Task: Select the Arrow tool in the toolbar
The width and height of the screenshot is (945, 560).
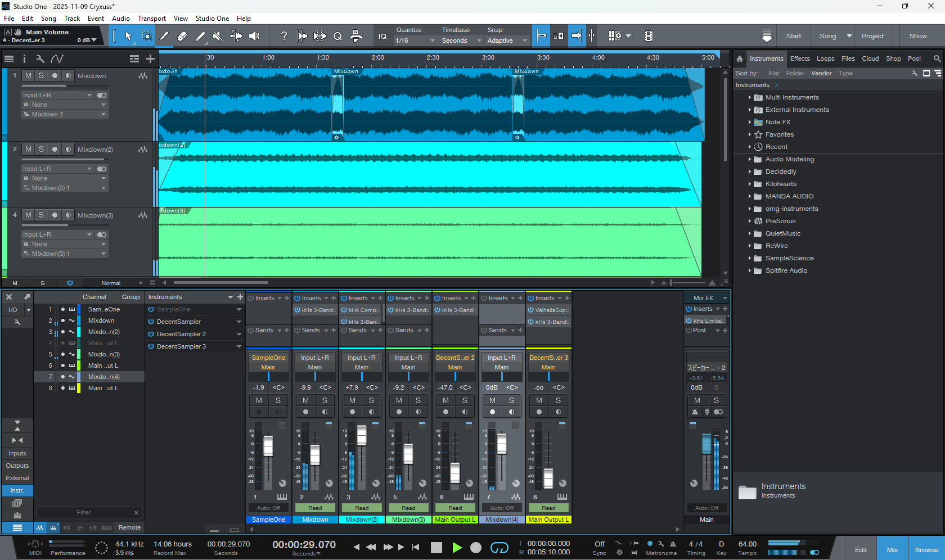Action: pos(127,35)
